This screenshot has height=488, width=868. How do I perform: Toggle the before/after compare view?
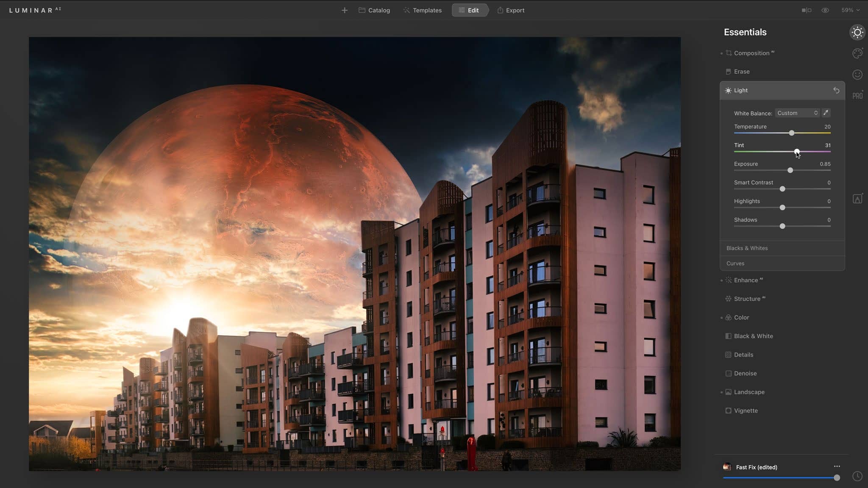806,10
